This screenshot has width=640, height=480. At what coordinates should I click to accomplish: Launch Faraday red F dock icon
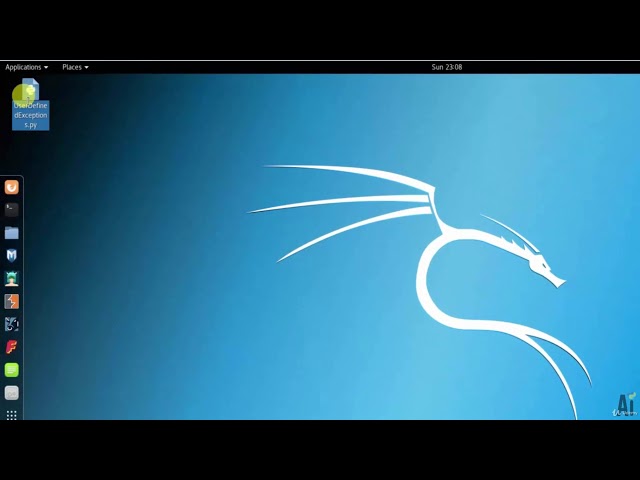pyautogui.click(x=11, y=347)
